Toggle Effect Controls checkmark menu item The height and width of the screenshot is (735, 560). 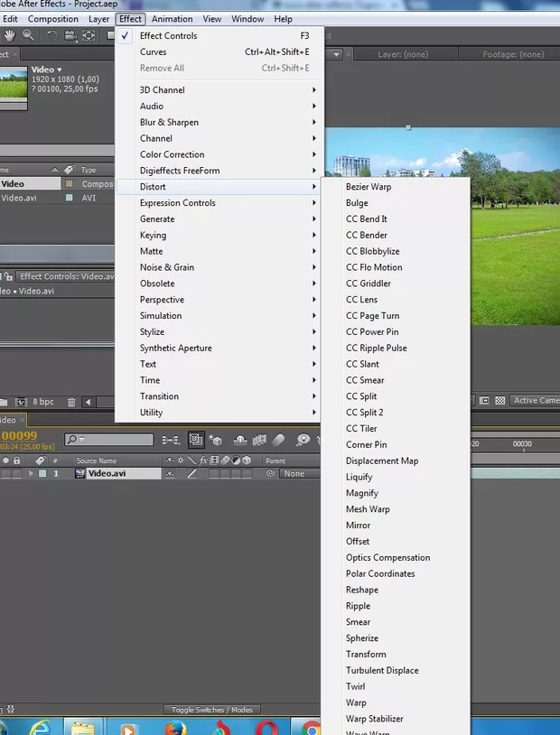(x=168, y=36)
